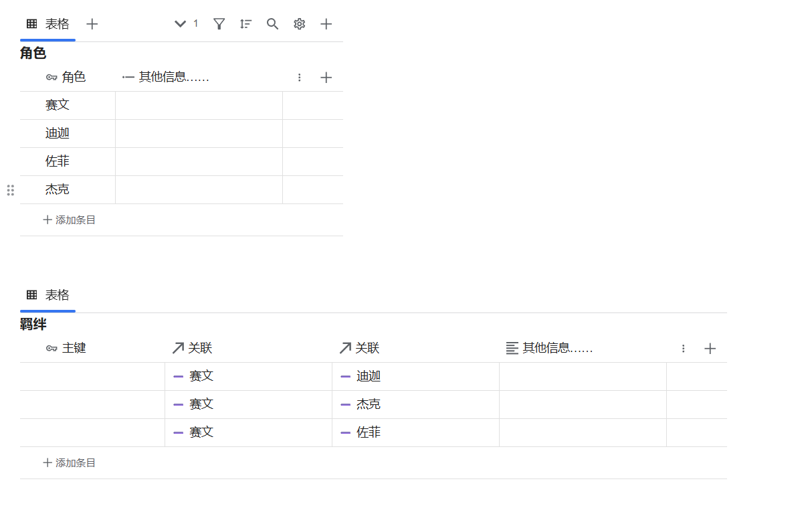Click 其他信息 column header in 角色 table

pyautogui.click(x=166, y=78)
